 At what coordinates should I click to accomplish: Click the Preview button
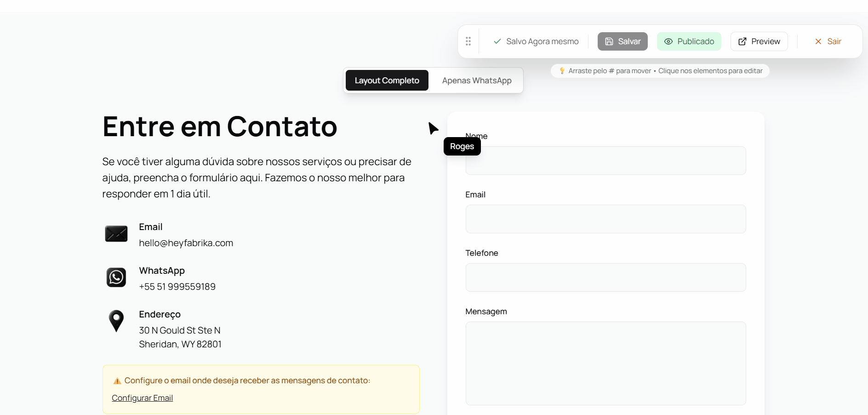pos(759,41)
